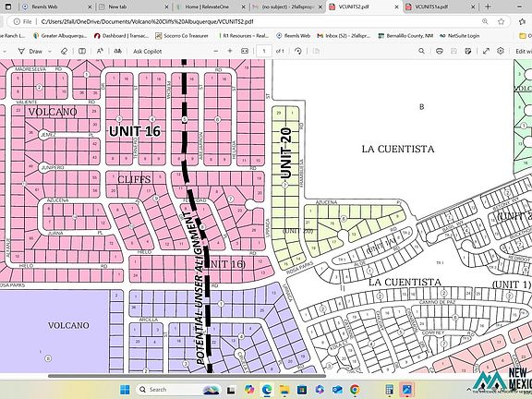
Task: Click the address bar zoom magnifier icon
Action: [485, 22]
